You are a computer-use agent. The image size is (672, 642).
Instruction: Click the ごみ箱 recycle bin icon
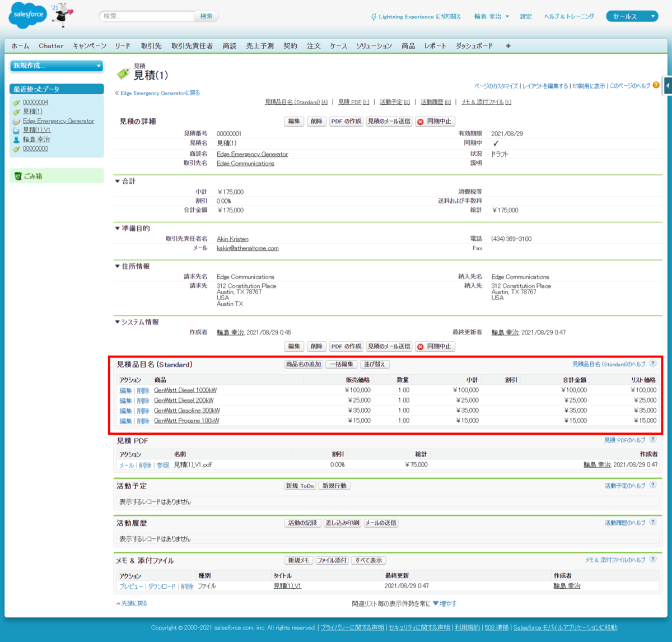(x=17, y=176)
